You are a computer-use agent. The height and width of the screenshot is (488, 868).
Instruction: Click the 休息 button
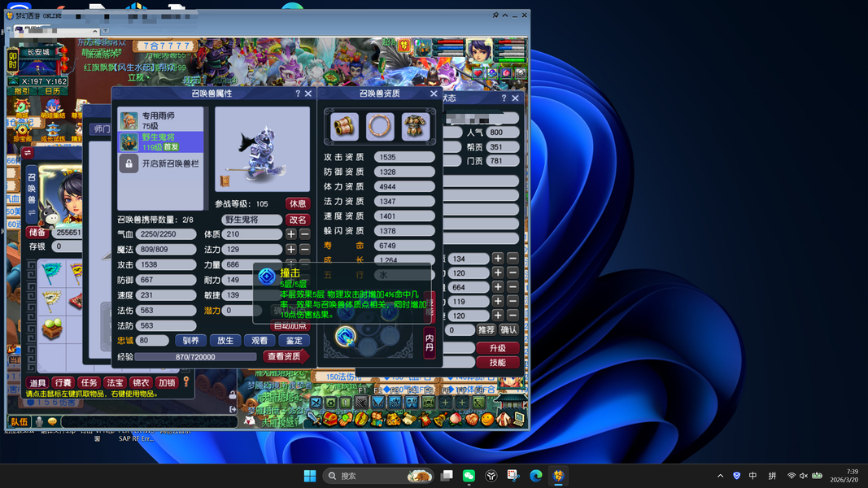(x=298, y=203)
